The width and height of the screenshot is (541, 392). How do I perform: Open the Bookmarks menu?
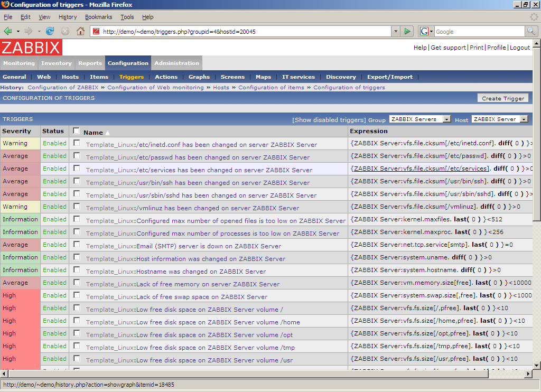99,17
